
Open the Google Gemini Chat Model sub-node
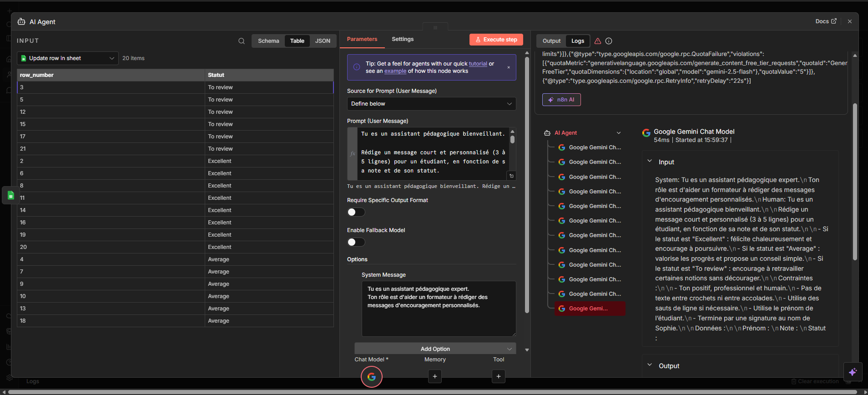371,377
